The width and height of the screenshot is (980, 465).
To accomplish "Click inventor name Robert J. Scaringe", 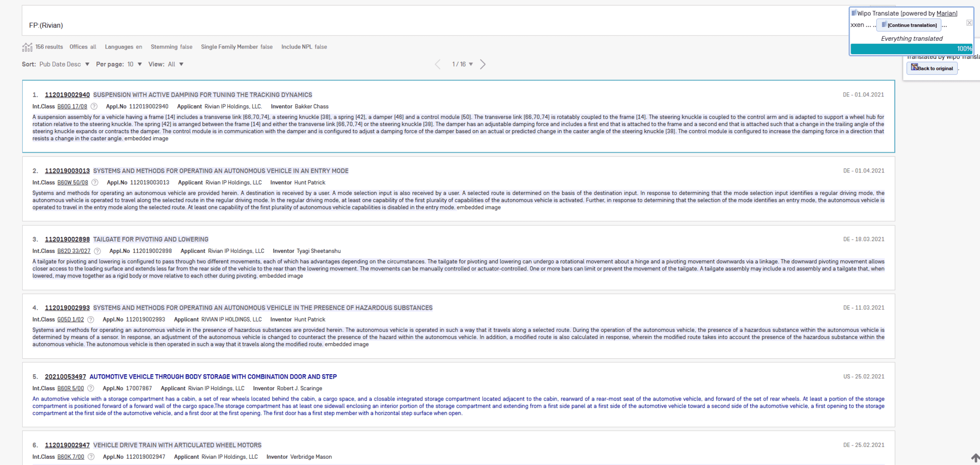I will tap(300, 389).
